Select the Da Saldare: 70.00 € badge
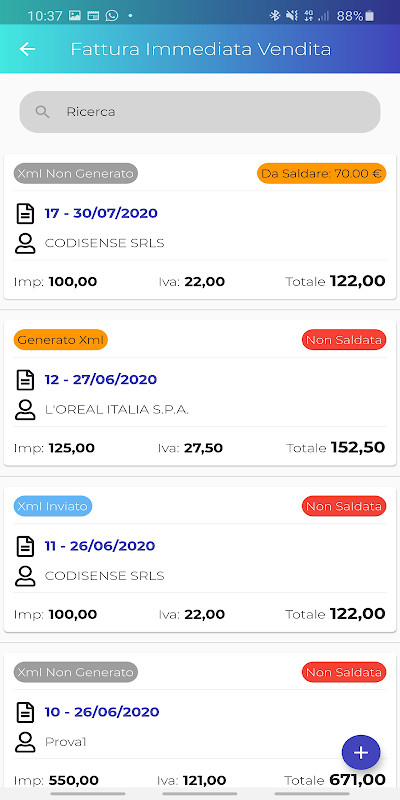This screenshot has width=400, height=800. pos(321,173)
